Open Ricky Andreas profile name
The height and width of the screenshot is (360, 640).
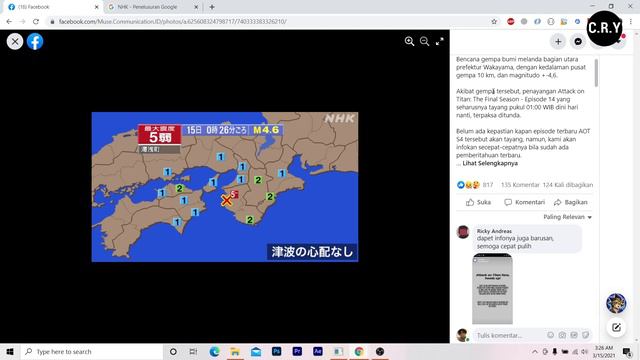point(494,231)
